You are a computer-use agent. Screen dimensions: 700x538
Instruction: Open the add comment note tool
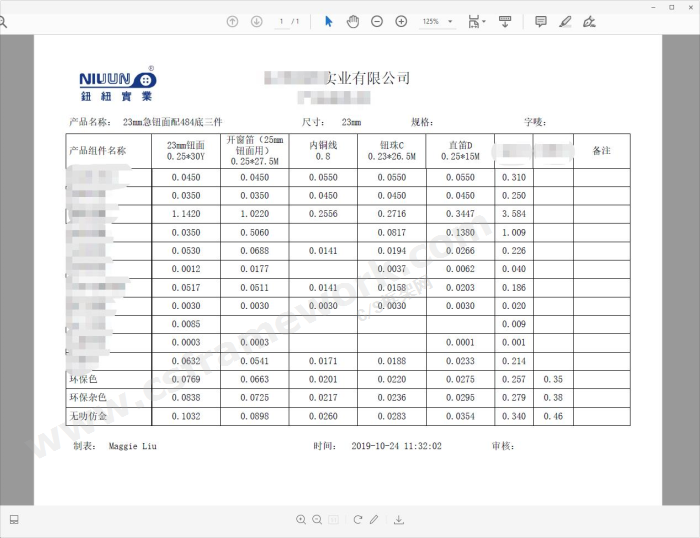(x=541, y=21)
